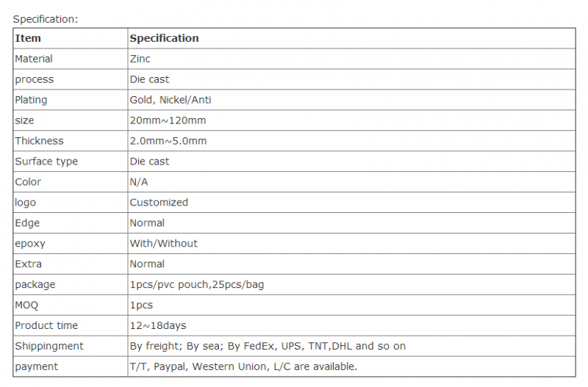Select the 'Thickness' row label
Viewport: 588px width, 387px height.
39,141
